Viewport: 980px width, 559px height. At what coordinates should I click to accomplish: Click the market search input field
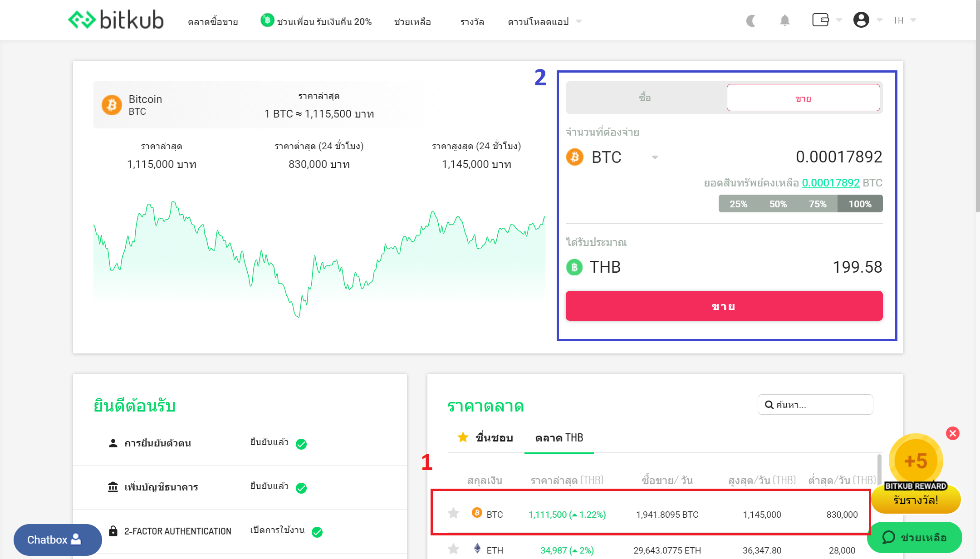coord(815,404)
